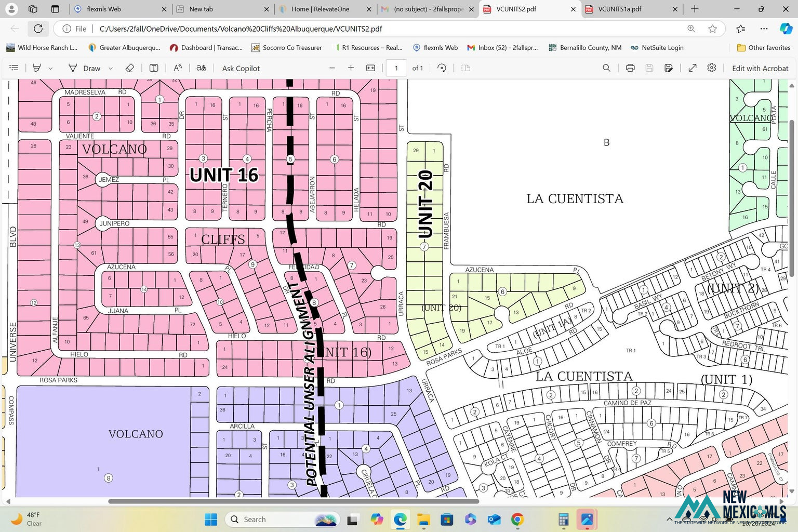Click Ask Copilot button

tap(241, 68)
